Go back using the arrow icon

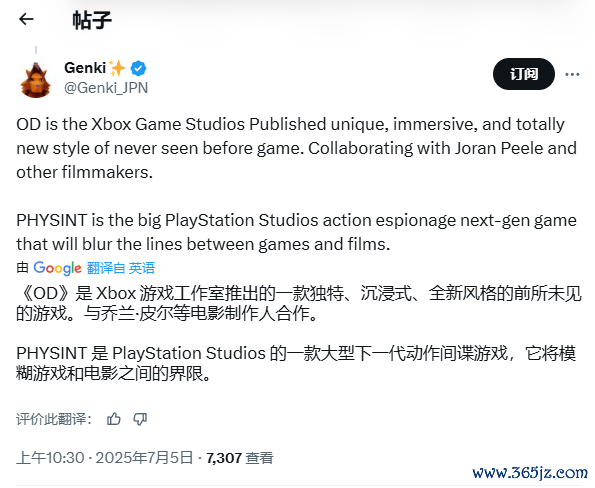click(x=26, y=19)
